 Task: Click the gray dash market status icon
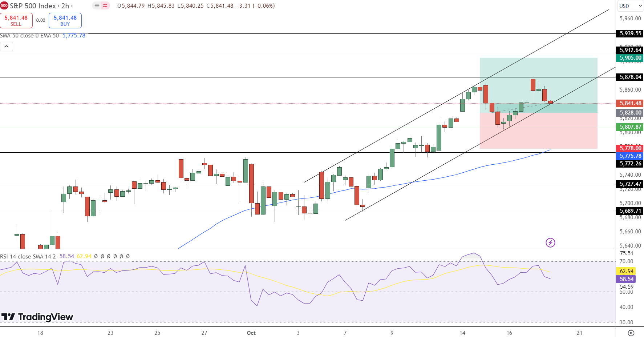pos(97,5)
